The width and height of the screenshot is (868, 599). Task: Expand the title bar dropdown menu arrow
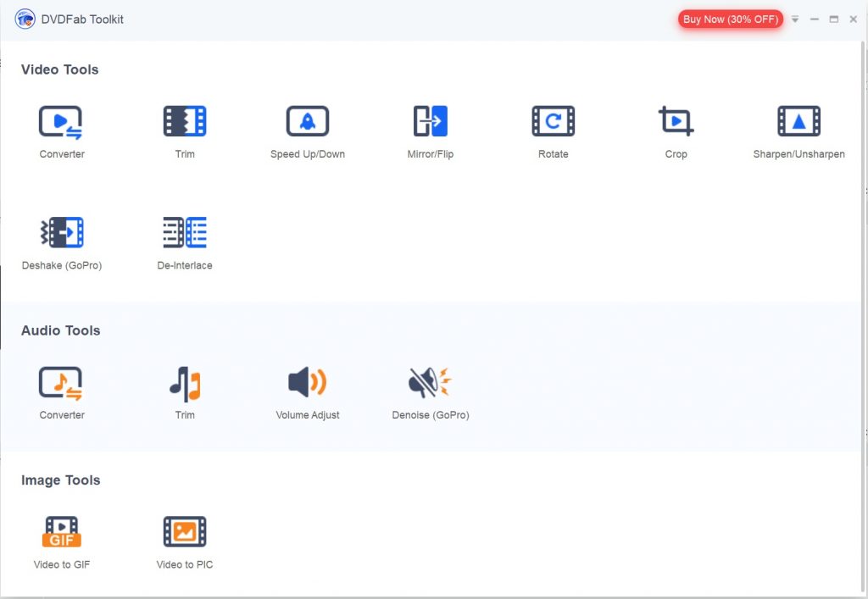[795, 19]
